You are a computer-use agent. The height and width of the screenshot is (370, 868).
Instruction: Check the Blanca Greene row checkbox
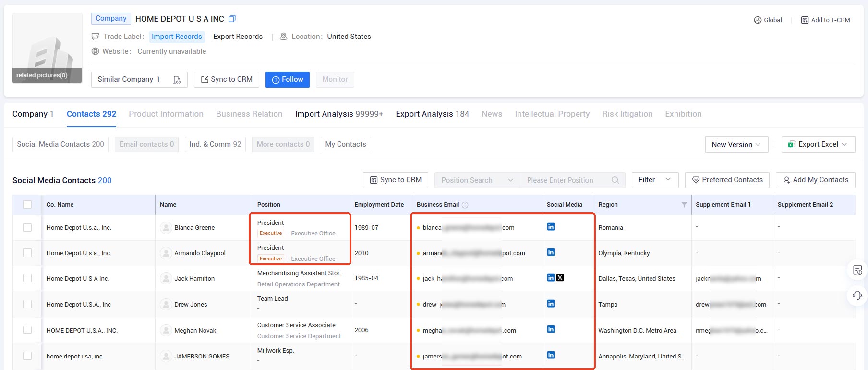[27, 227]
